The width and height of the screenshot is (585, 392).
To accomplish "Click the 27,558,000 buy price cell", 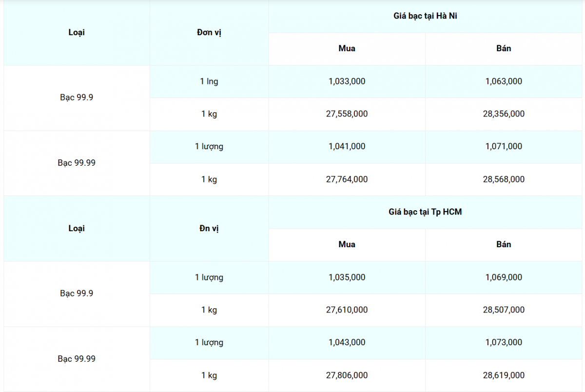I will tap(347, 114).
